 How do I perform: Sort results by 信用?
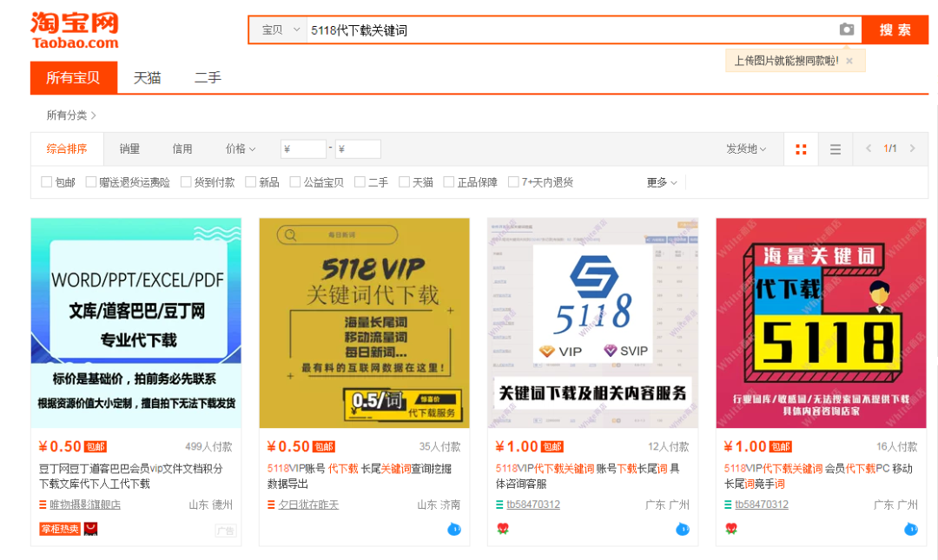pos(182,149)
